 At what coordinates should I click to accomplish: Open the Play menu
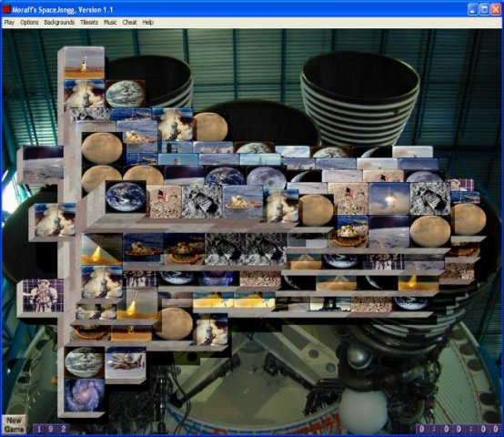point(9,22)
